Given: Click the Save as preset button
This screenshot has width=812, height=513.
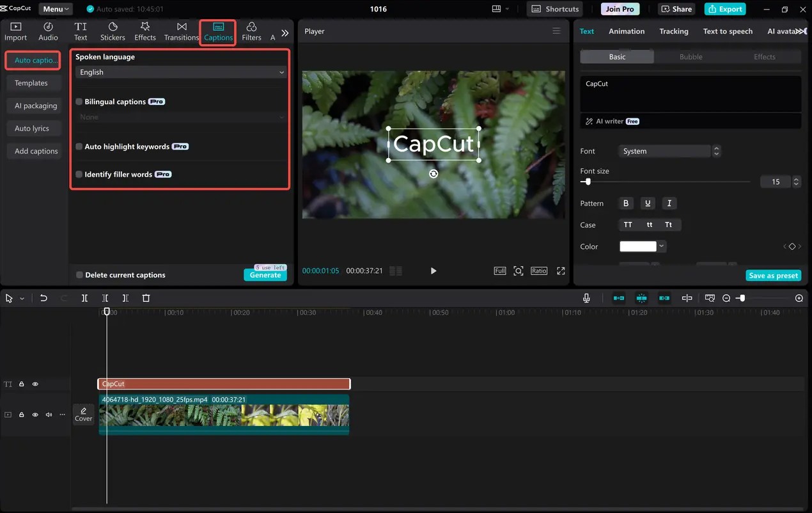Looking at the screenshot, I should 773,275.
